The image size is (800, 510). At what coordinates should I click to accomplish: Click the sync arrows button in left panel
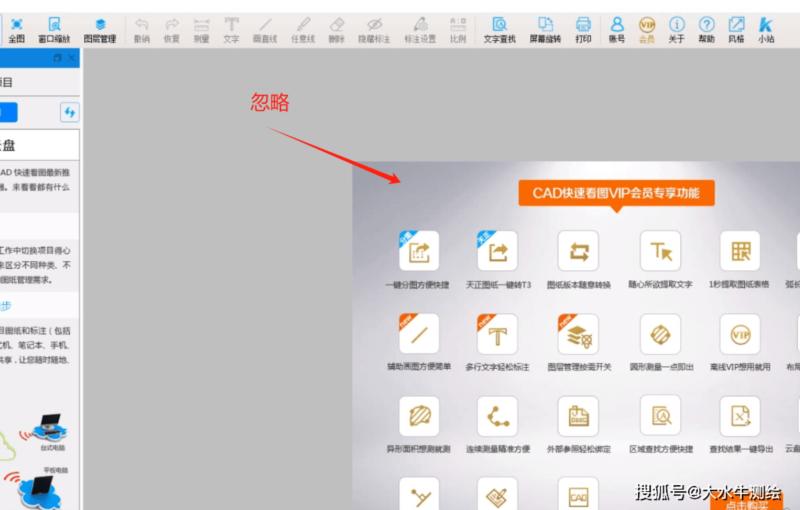coord(70,112)
